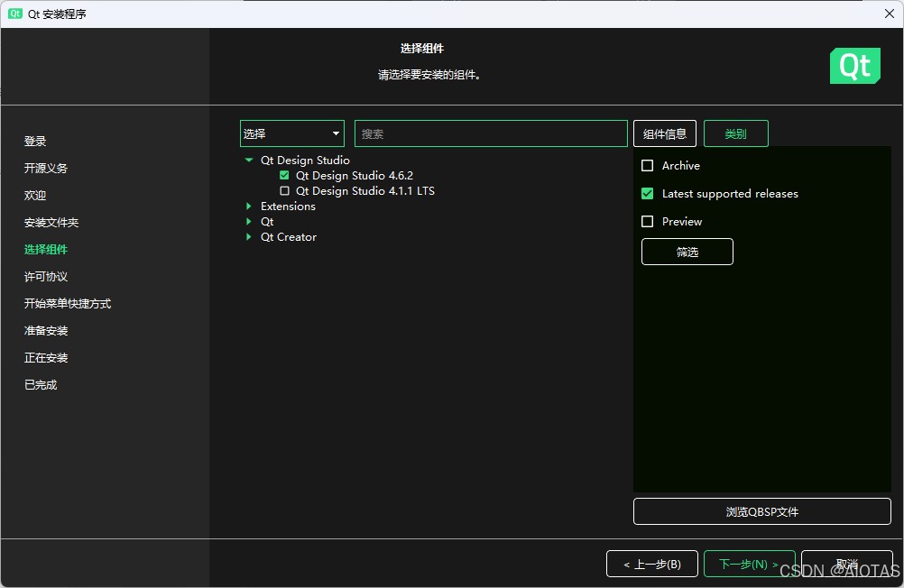904x588 pixels.
Task: Select the Qt Design Studio parent label
Action: point(306,161)
